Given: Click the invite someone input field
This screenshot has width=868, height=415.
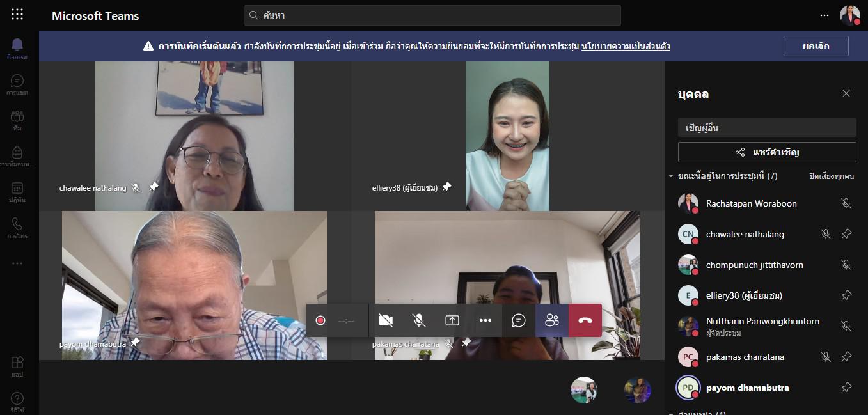Looking at the screenshot, I should pos(767,127).
